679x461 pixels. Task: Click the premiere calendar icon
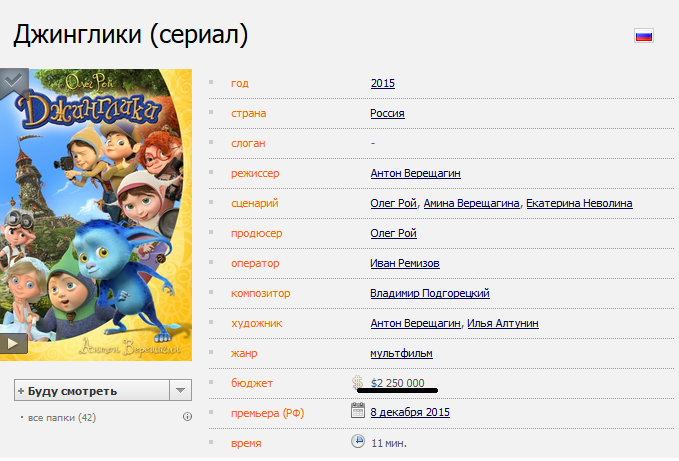[358, 410]
